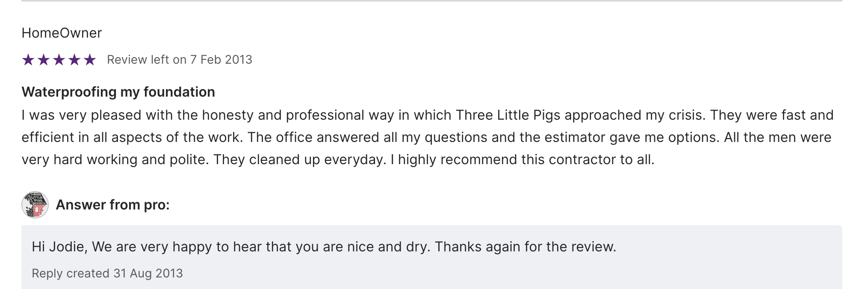Click the "Answer from pro:" heading
This screenshot has height=289, width=868.
coord(113,205)
